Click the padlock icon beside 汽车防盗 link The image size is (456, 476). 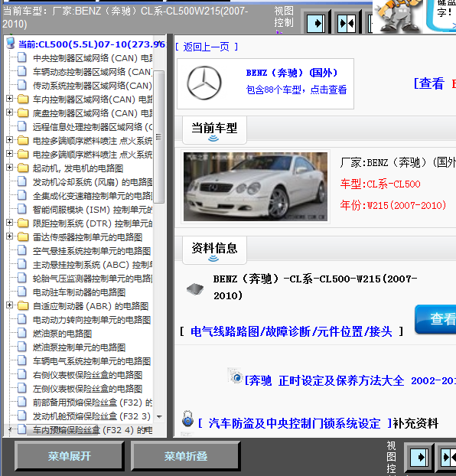[187, 419]
